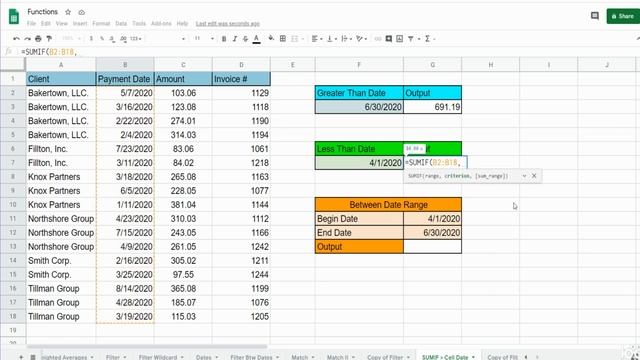Open the Tools menu
Image resolution: width=640 pixels, height=360 pixels.
pos(139,24)
